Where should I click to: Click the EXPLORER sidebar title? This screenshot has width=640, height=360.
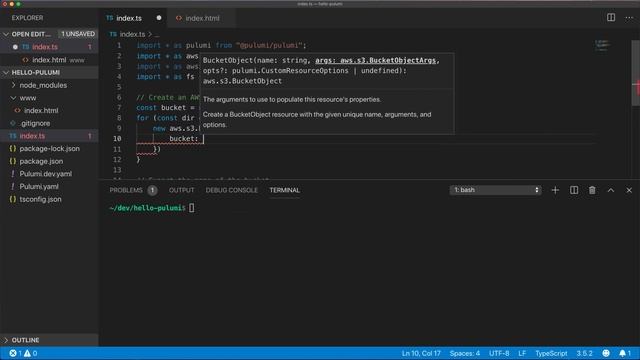[27, 18]
